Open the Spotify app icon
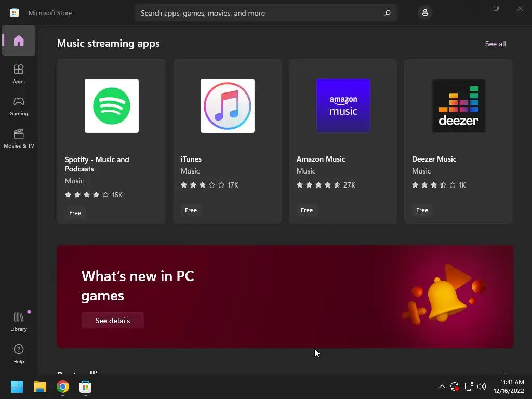 (x=112, y=106)
